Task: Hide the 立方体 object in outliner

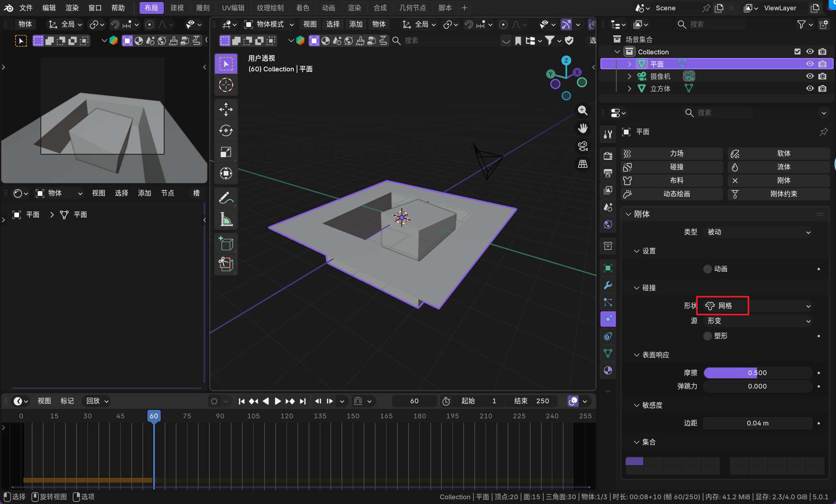Action: click(810, 88)
